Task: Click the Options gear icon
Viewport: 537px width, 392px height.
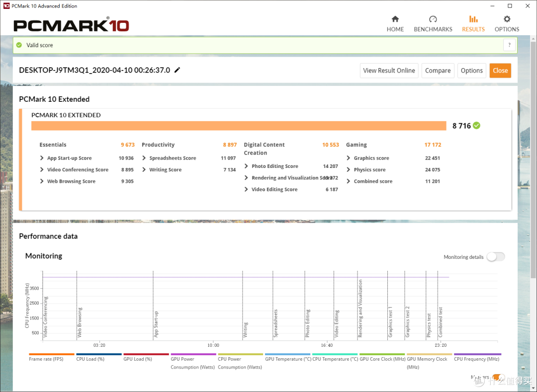Action: pyautogui.click(x=507, y=19)
